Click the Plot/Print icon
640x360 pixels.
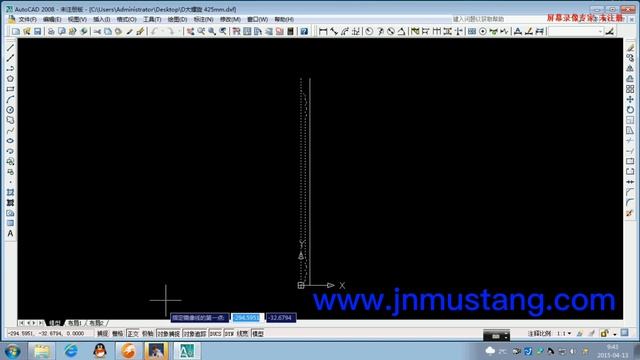tap(51, 31)
